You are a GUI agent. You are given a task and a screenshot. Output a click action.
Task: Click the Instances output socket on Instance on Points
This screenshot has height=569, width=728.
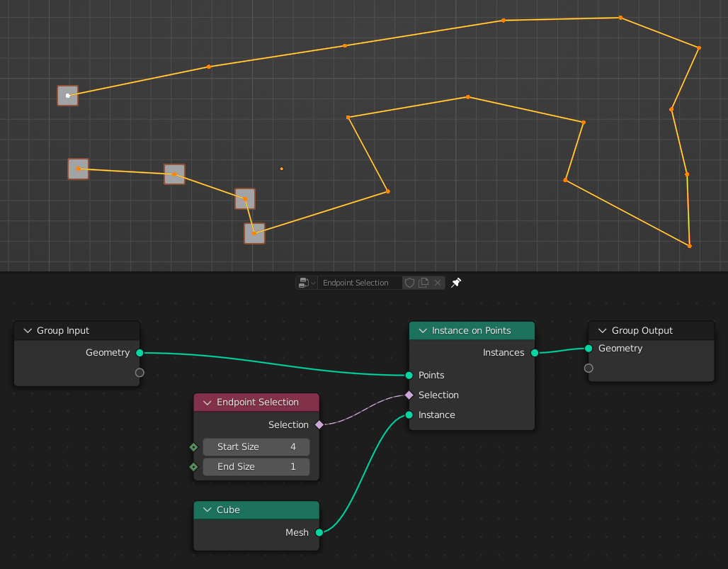(x=535, y=352)
